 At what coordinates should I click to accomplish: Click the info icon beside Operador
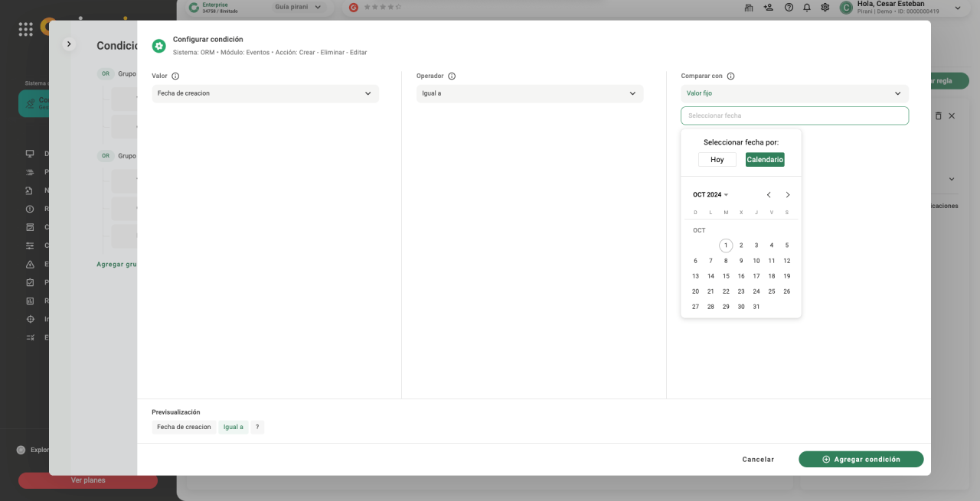(x=452, y=76)
